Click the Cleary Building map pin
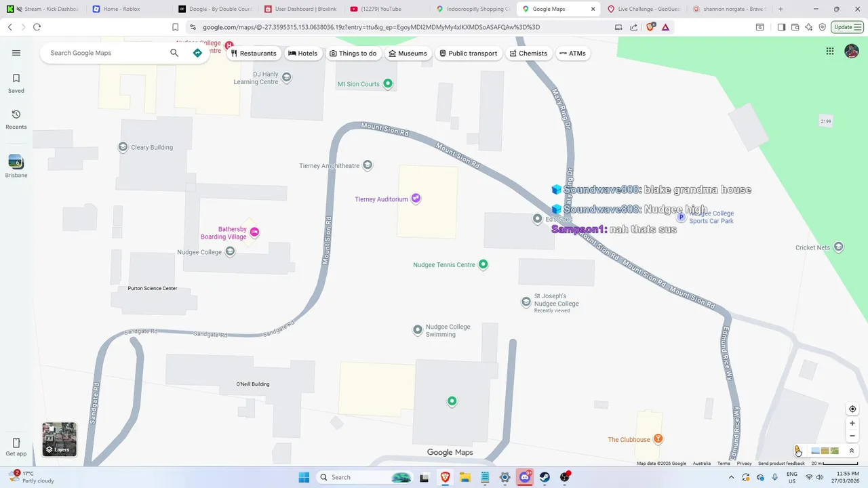Image resolution: width=868 pixels, height=488 pixels. (123, 147)
